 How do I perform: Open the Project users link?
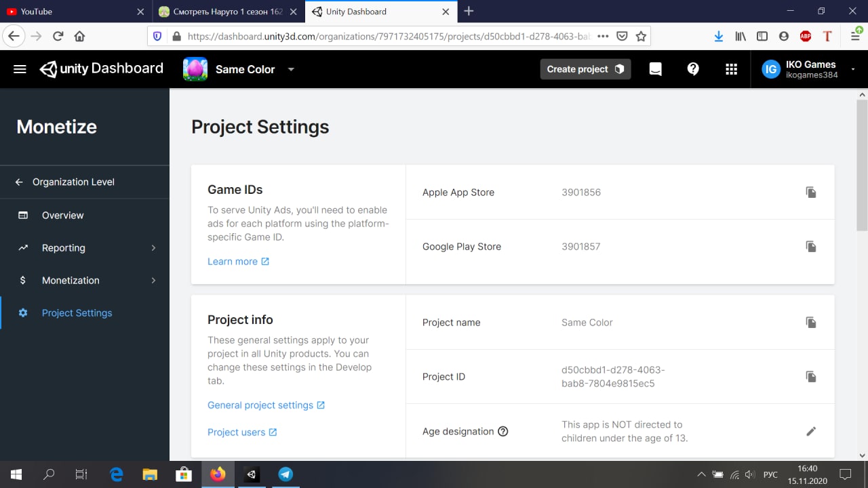(242, 432)
